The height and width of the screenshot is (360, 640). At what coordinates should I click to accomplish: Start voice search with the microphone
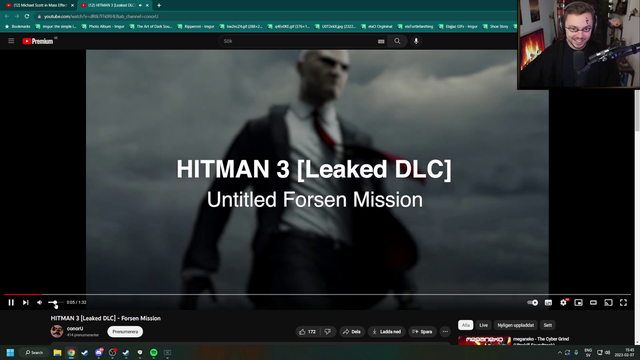416,41
